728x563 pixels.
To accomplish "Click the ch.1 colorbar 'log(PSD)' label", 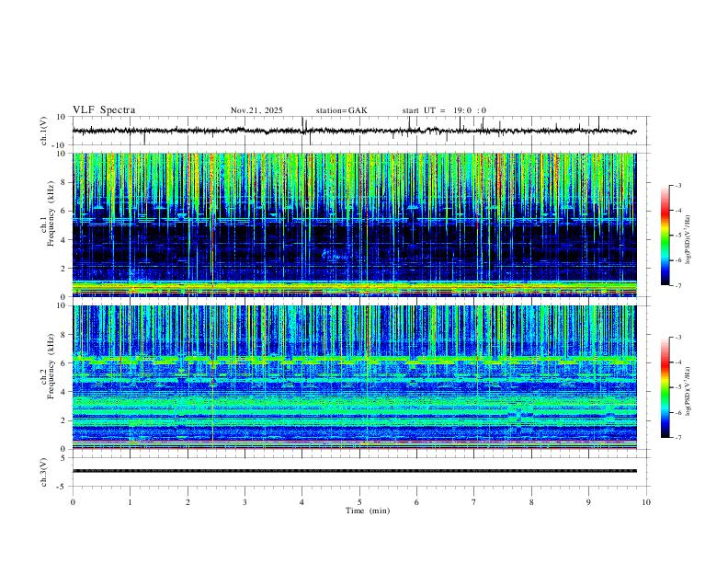I will point(688,240).
